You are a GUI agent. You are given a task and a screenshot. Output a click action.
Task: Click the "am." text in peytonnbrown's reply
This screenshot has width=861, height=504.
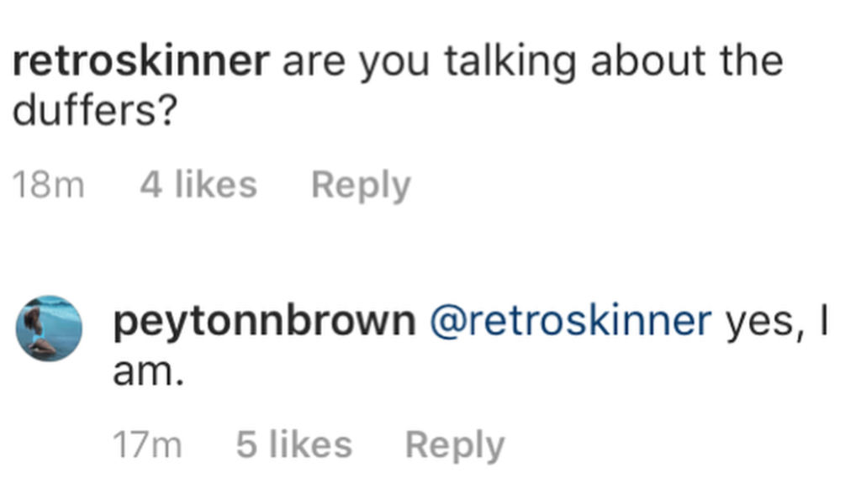(148, 370)
